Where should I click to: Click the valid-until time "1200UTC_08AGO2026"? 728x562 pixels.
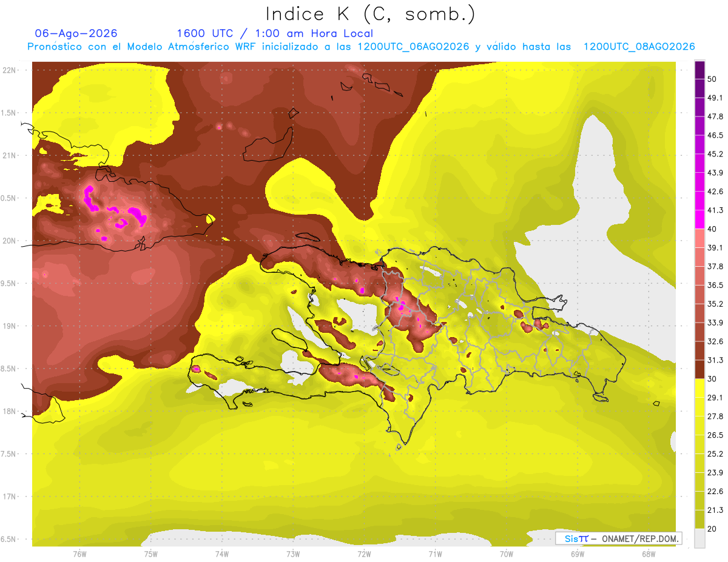point(639,47)
